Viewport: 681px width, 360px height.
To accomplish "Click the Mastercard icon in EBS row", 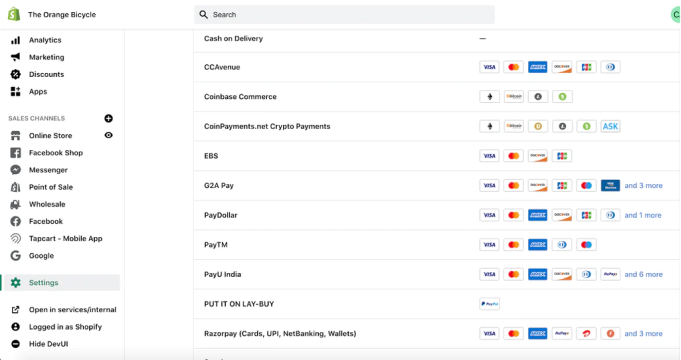I will (513, 156).
